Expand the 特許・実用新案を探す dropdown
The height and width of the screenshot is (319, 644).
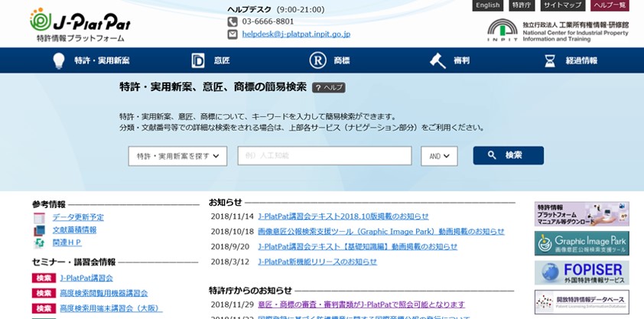[177, 156]
